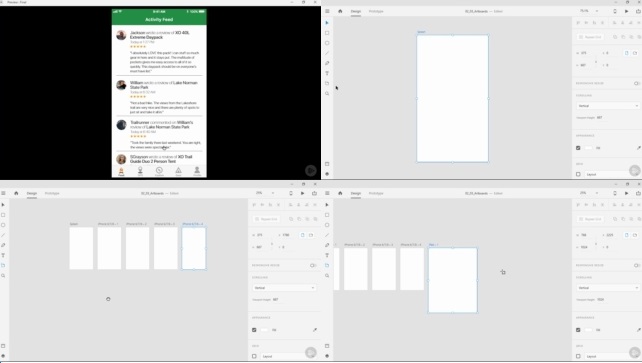Expand the zoom level dropdown in the five-artboard window
Screen dimensions: 642x363
(264, 193)
